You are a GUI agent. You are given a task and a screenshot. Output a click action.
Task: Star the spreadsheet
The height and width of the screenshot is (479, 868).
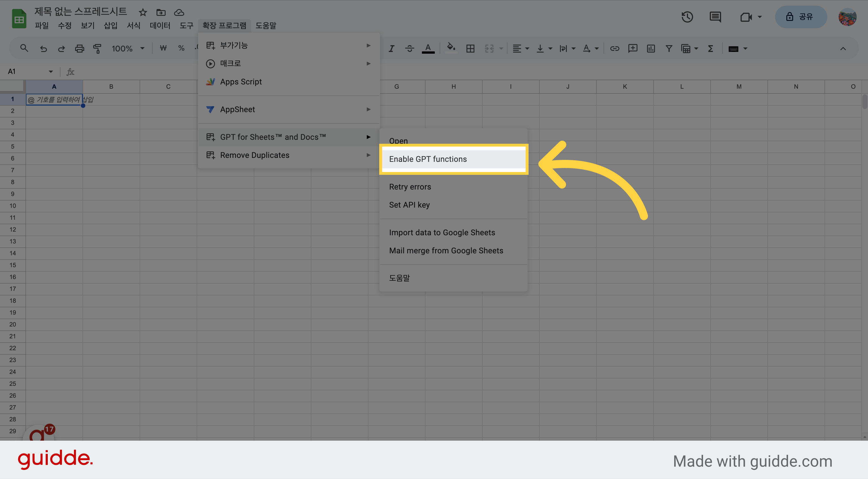coord(143,12)
